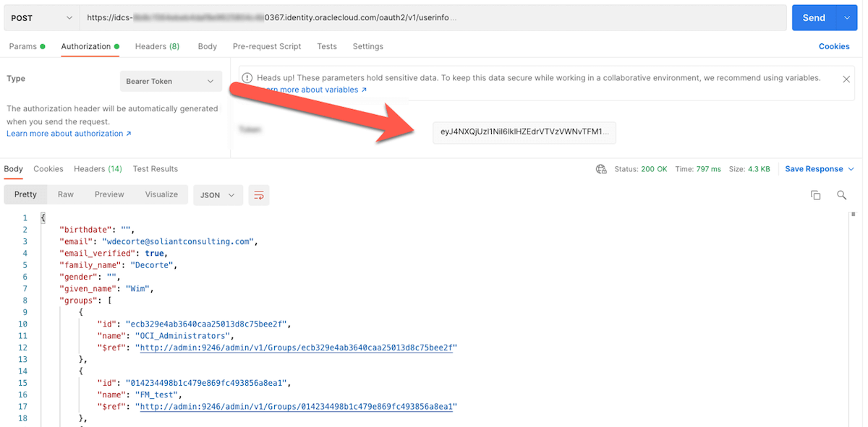868x427 pixels.
Task: Open Learn more about authorization link
Action: (69, 134)
